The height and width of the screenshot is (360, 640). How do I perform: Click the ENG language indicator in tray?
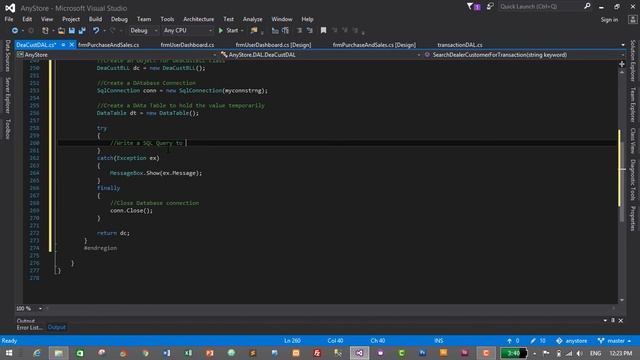tap(596, 353)
